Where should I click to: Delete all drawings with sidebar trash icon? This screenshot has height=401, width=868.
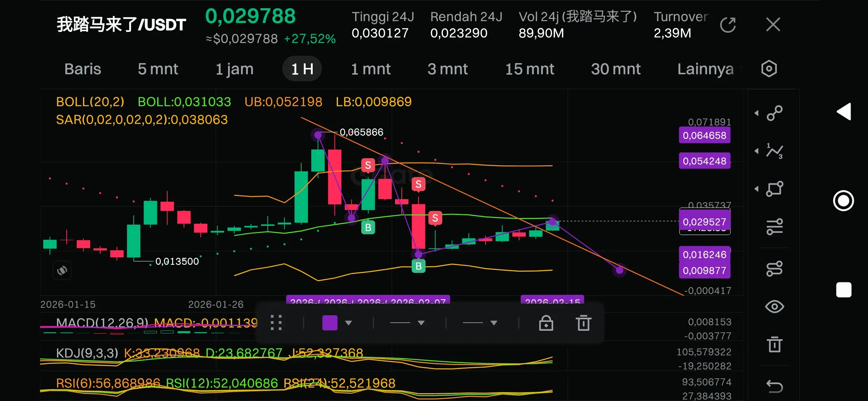point(774,344)
